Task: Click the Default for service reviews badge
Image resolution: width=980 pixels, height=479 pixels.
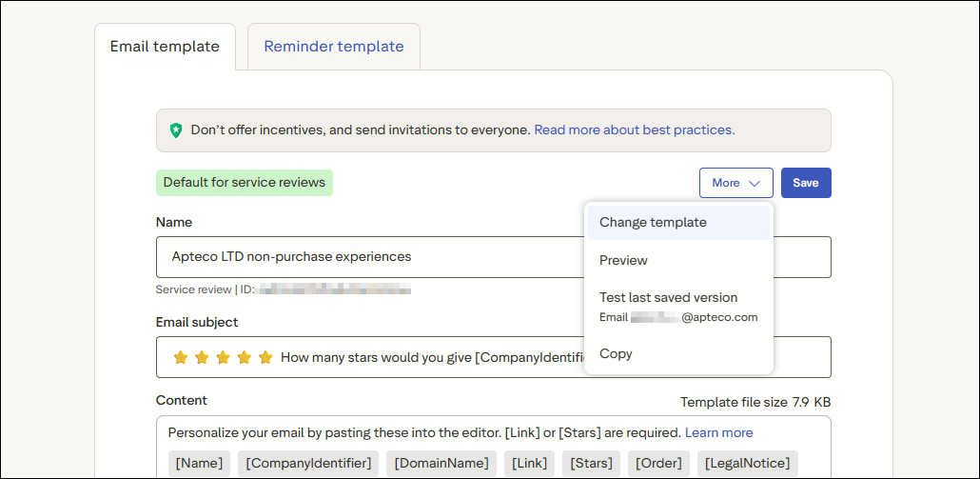Action: [245, 183]
